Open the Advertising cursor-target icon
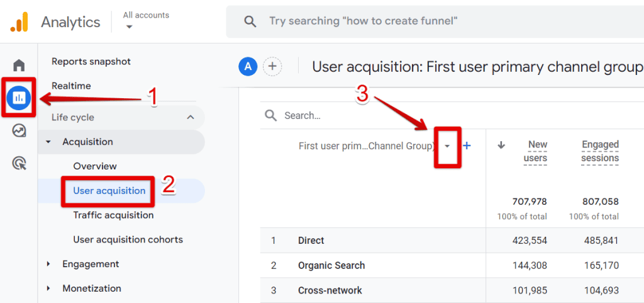The width and height of the screenshot is (644, 303). pyautogui.click(x=19, y=164)
